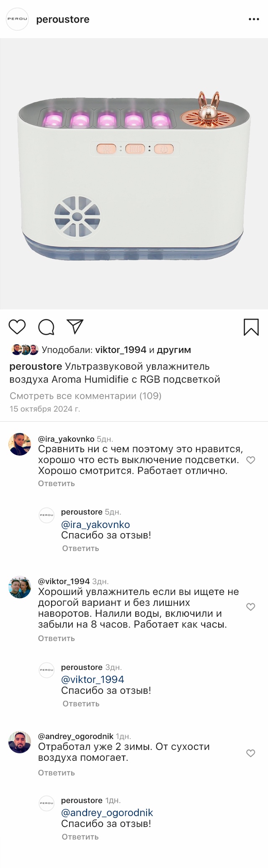This screenshot has height=868, width=268.
Task: Open the @andrey_ogorodnik mention in store reply
Action: pos(107,813)
